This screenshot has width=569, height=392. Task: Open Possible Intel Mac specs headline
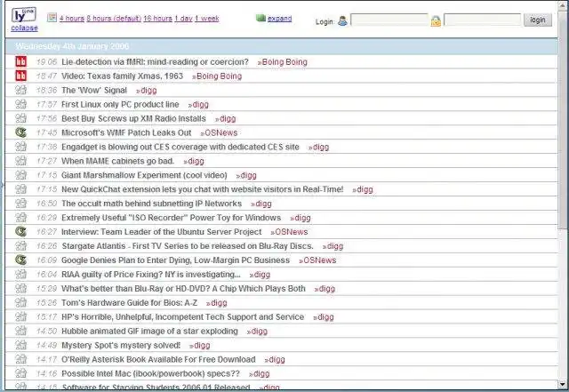[150, 373]
